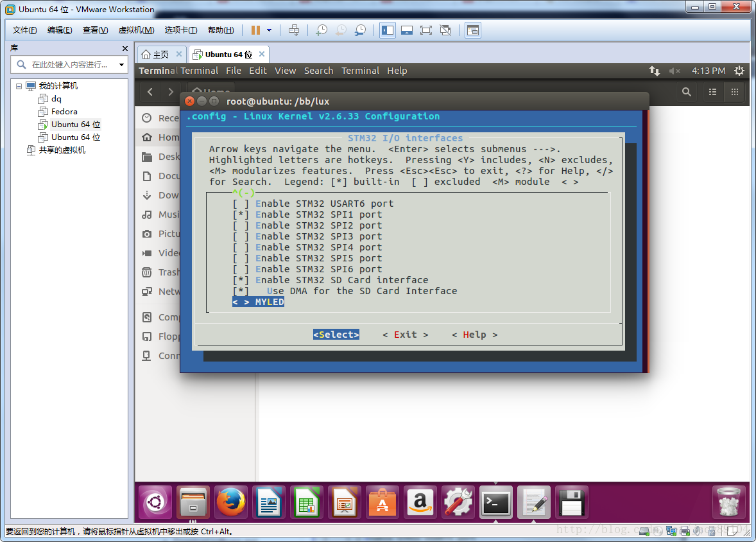Screen dimensions: 756x542
Task: Click the send Ctrl+Alt+Del icon
Action: (x=294, y=30)
